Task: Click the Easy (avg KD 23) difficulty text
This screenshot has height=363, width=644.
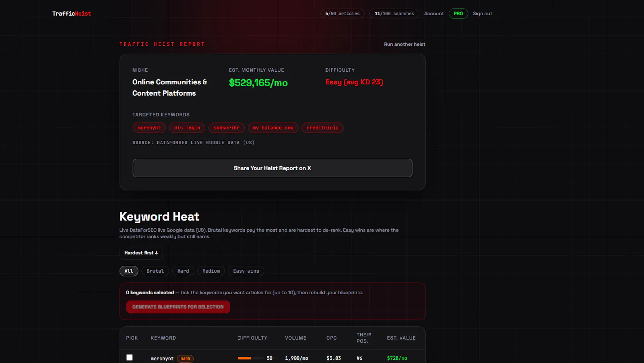Action: pos(354,82)
